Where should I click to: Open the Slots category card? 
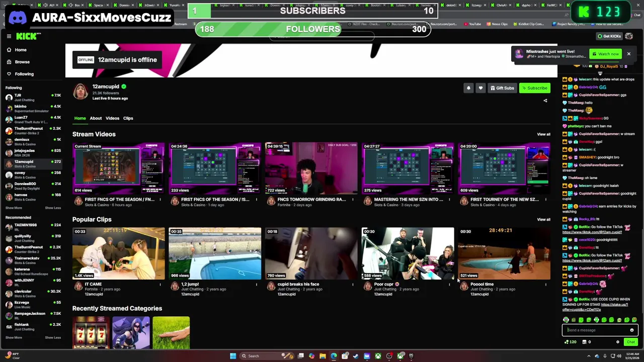(91, 333)
